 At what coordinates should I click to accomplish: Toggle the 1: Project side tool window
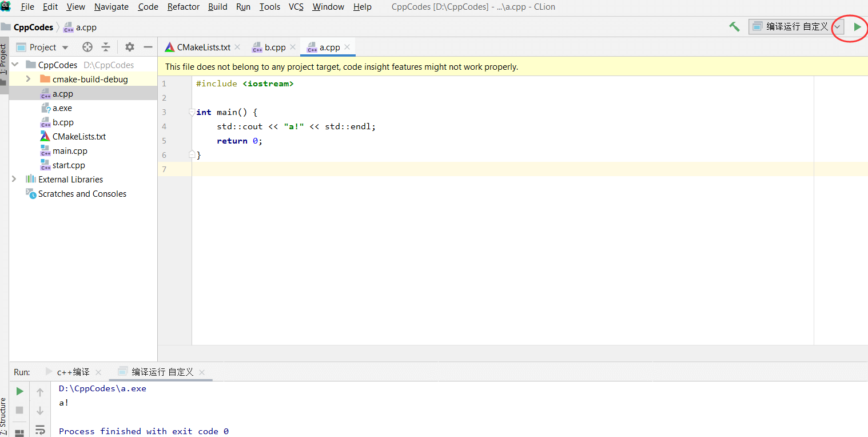[x=3, y=60]
